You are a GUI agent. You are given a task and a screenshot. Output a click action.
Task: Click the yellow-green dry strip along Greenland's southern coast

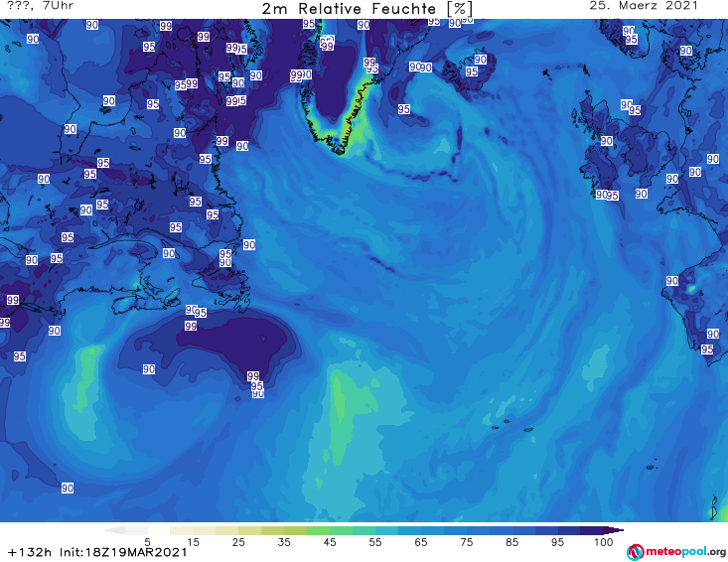[x=353, y=116]
